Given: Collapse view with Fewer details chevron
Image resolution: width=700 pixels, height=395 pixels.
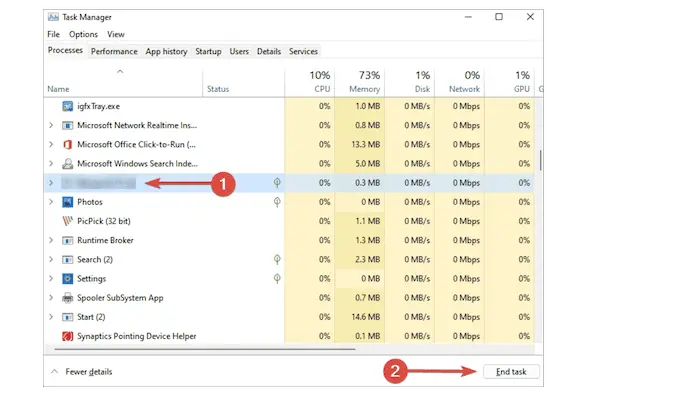Looking at the screenshot, I should coord(54,371).
